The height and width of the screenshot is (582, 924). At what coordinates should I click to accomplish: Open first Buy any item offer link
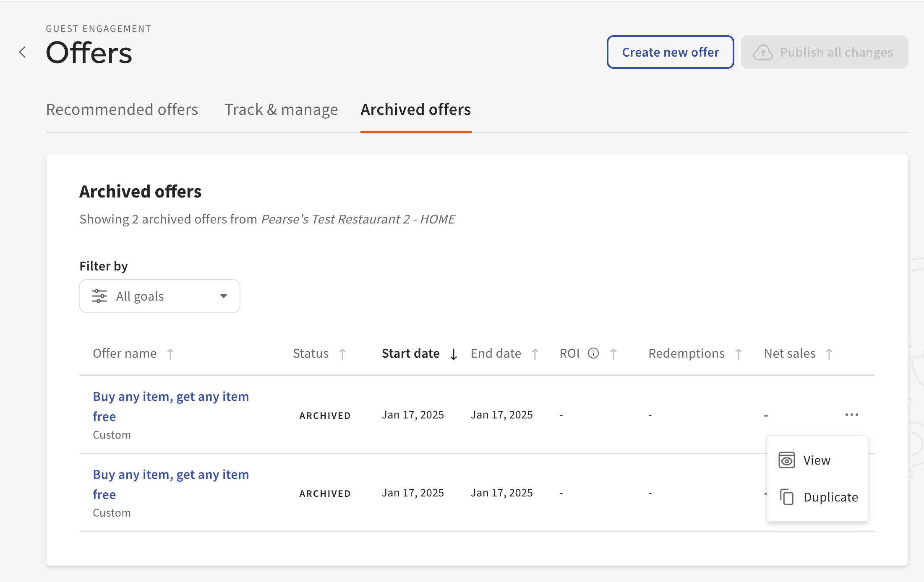[x=171, y=397]
